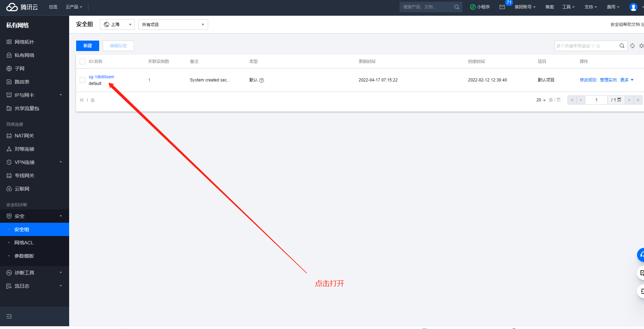Open the 所有项目 project dropdown
Screen dimensions: 644x329
coord(173,24)
